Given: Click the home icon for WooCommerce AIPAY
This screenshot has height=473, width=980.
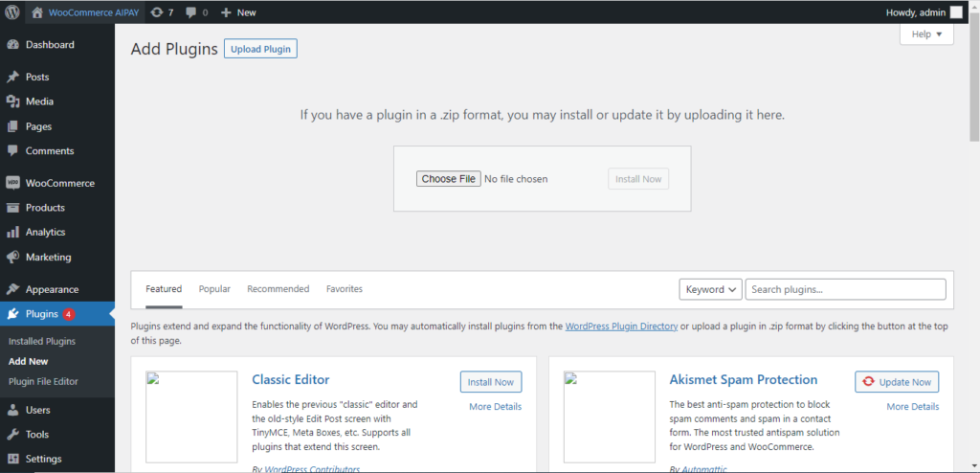Looking at the screenshot, I should (x=37, y=11).
